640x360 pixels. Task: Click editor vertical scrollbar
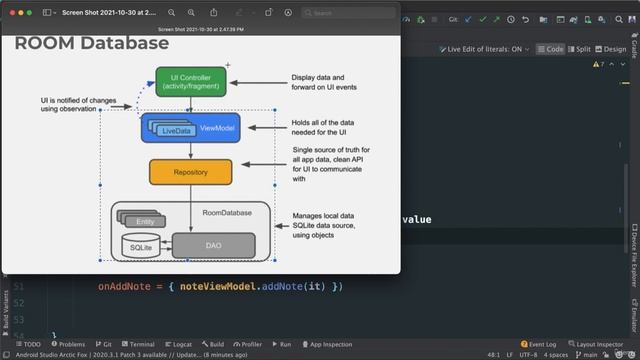626,208
